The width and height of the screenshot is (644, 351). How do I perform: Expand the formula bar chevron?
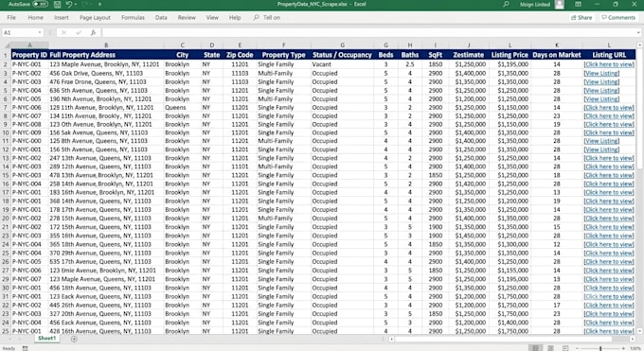(x=638, y=32)
